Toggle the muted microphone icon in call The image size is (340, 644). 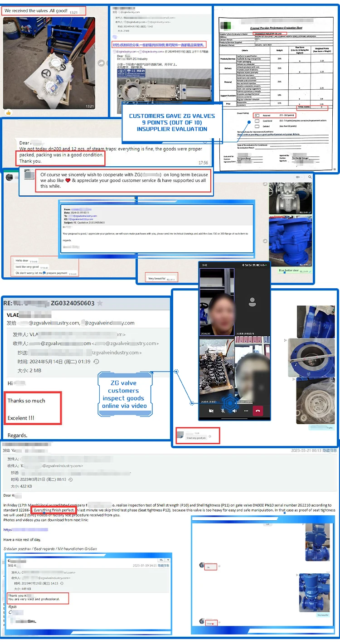point(223,411)
